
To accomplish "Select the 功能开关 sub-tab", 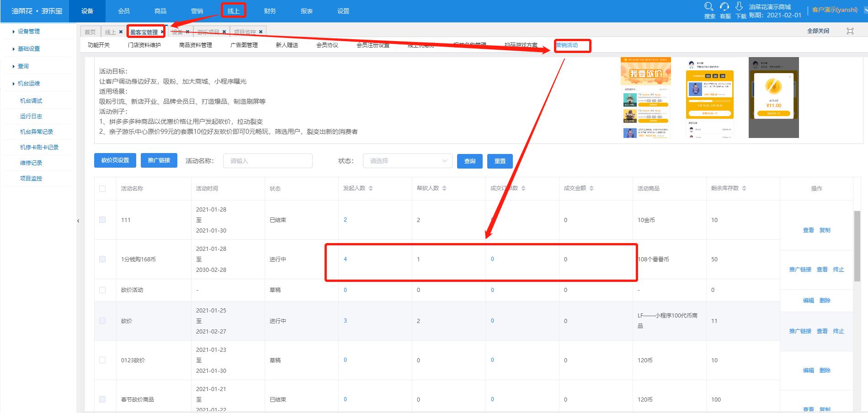I will click(99, 45).
